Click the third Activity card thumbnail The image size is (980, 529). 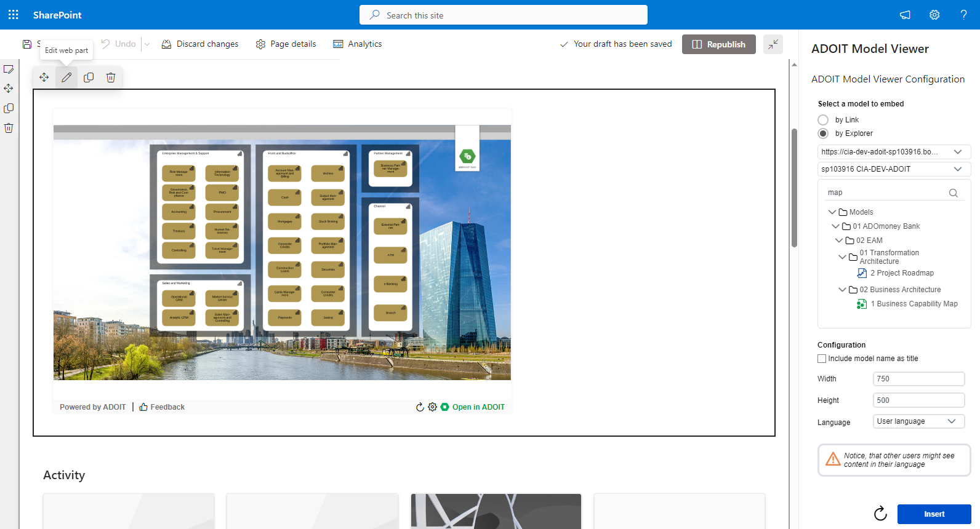(x=496, y=511)
